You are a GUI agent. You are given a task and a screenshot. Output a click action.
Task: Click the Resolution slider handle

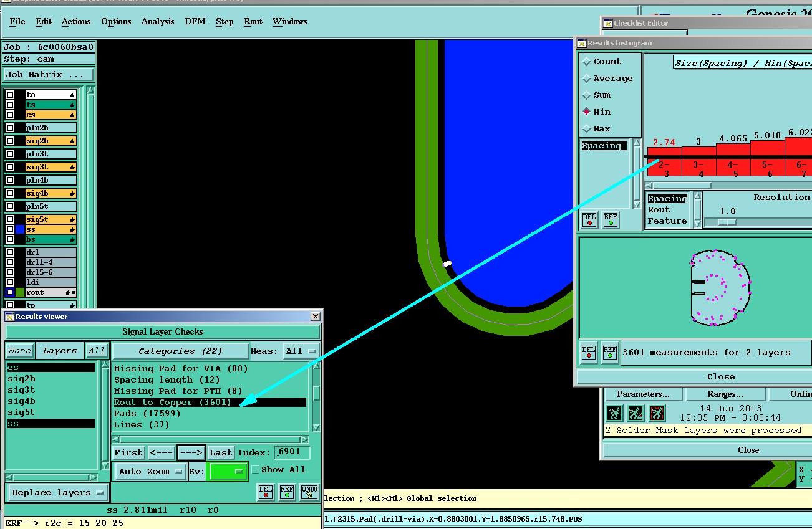click(x=727, y=222)
